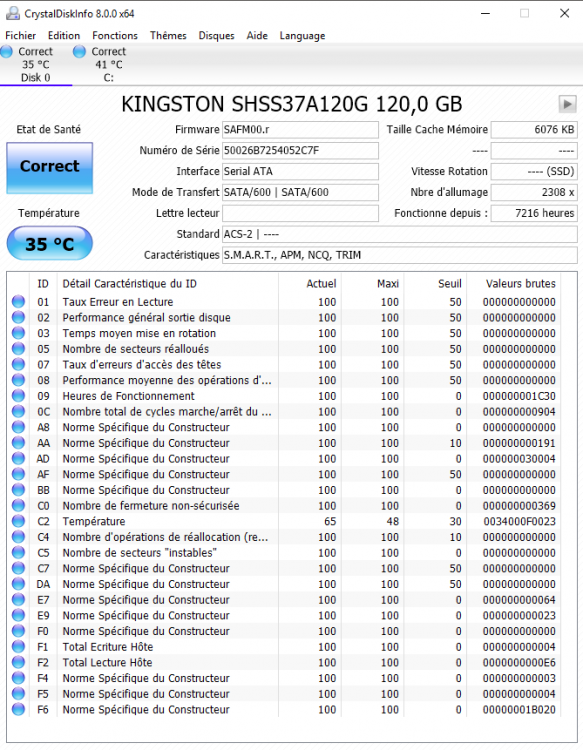Click raw value 0034000F0023

tap(519, 521)
